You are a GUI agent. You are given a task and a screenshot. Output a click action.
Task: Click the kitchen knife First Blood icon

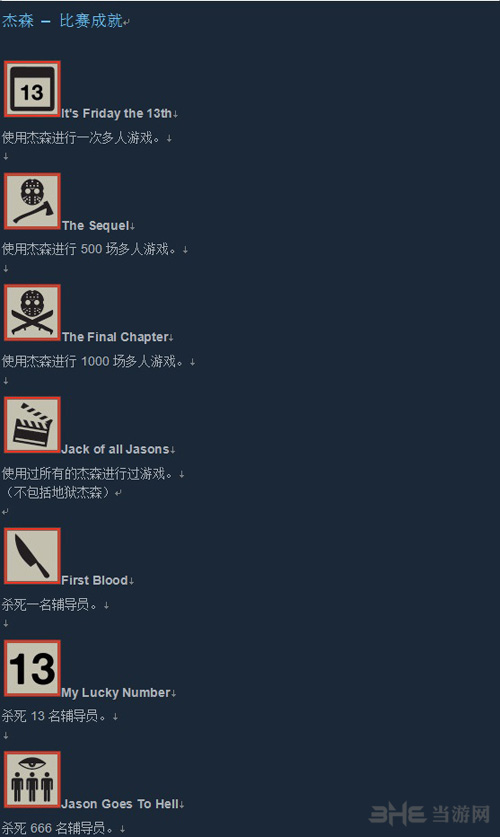pyautogui.click(x=32, y=556)
